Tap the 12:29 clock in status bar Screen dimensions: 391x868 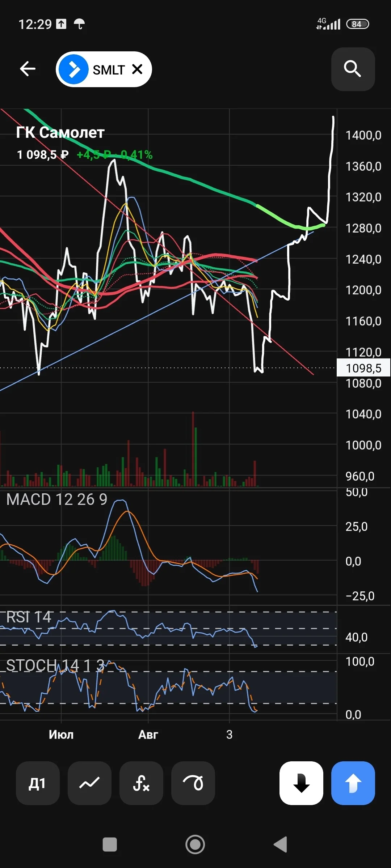[x=35, y=24]
